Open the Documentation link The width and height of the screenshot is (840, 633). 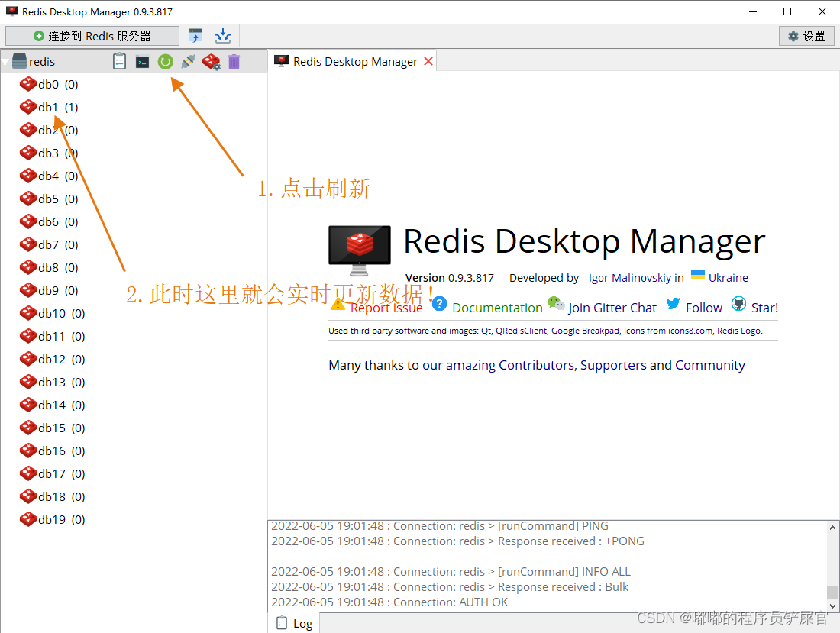[x=497, y=308]
